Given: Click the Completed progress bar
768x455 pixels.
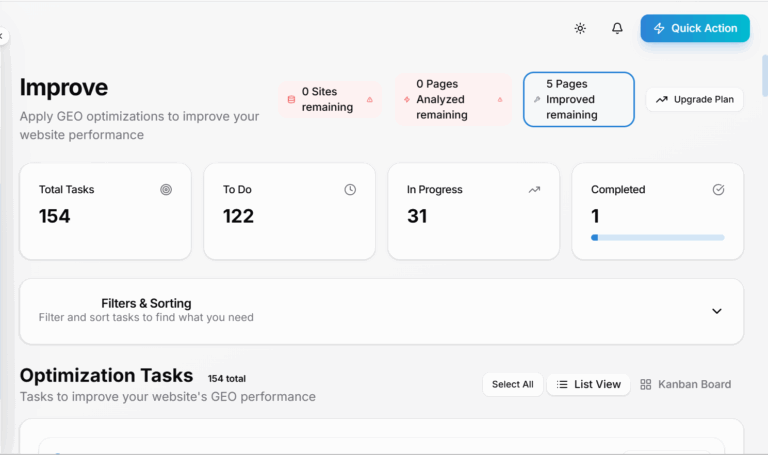Looking at the screenshot, I should [x=657, y=238].
